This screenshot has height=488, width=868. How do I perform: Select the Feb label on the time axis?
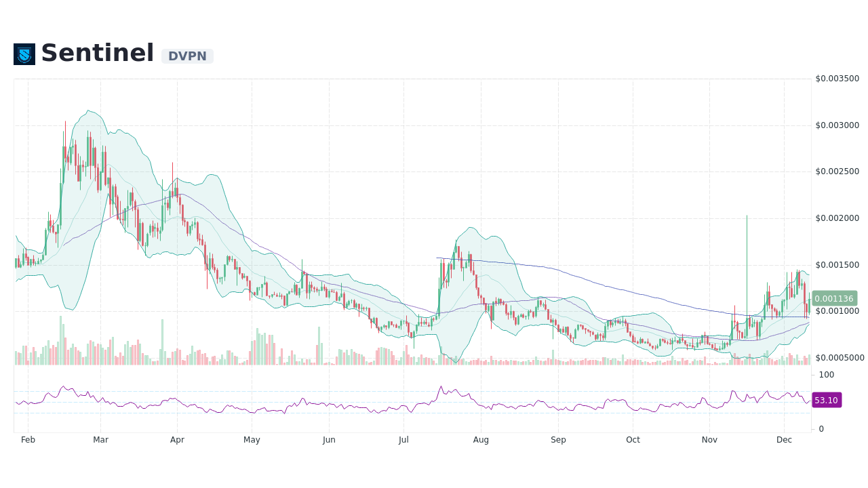point(28,439)
